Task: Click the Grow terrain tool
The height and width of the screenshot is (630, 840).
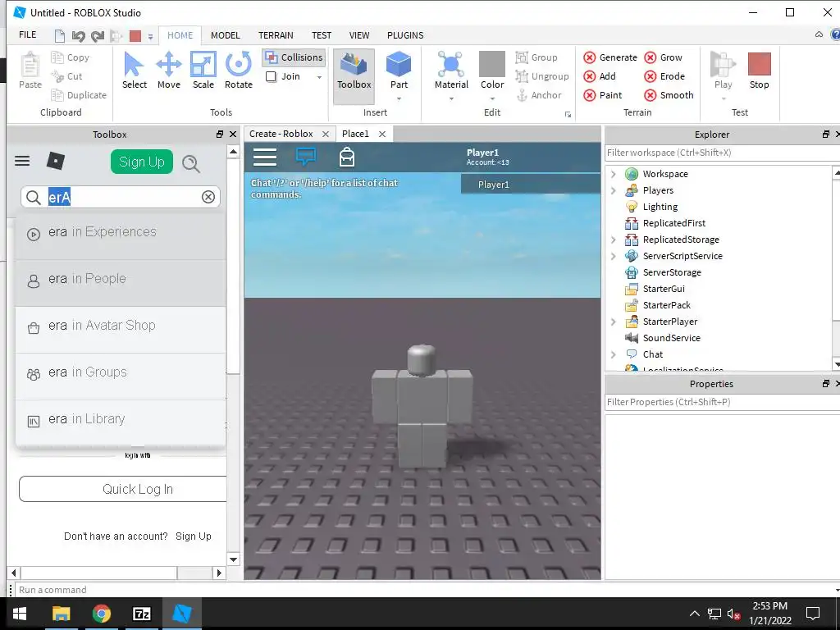Action: click(663, 57)
